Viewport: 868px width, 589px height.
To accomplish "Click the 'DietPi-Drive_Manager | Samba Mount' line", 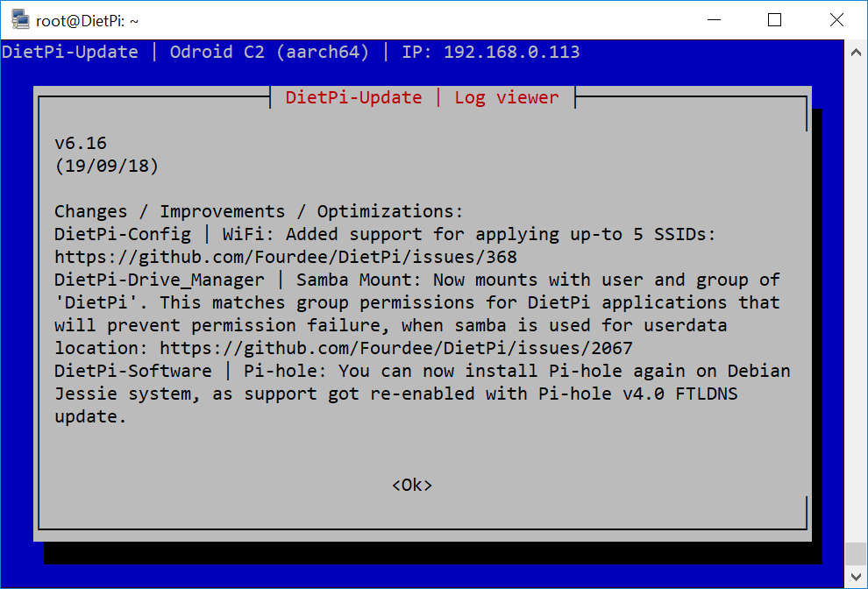I will [x=417, y=280].
